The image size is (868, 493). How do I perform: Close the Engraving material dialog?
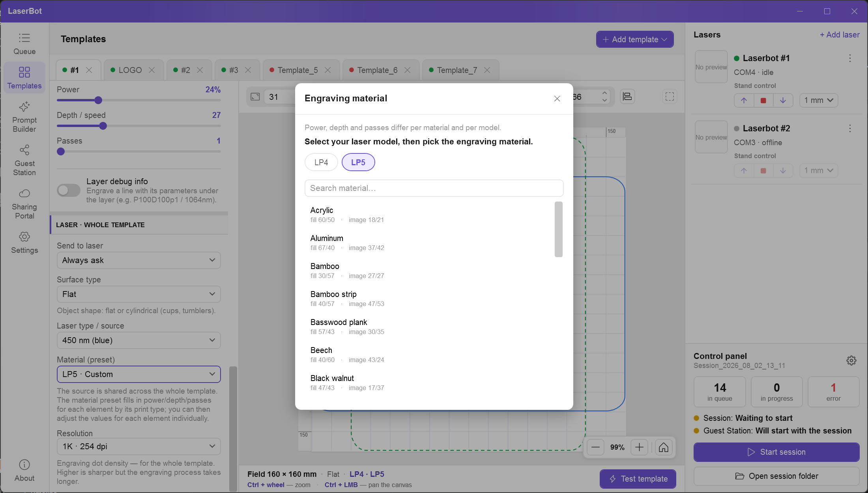click(x=557, y=99)
